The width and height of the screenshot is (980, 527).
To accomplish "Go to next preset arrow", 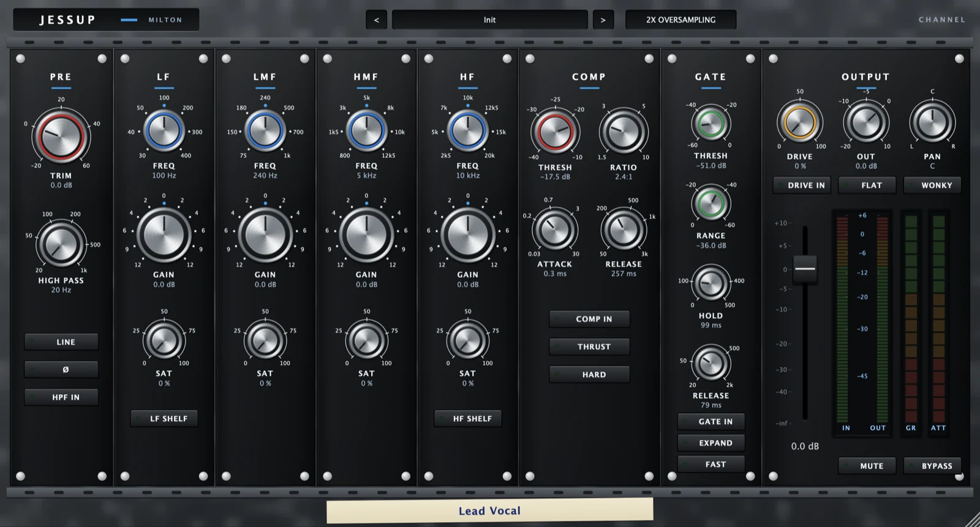I will [603, 20].
